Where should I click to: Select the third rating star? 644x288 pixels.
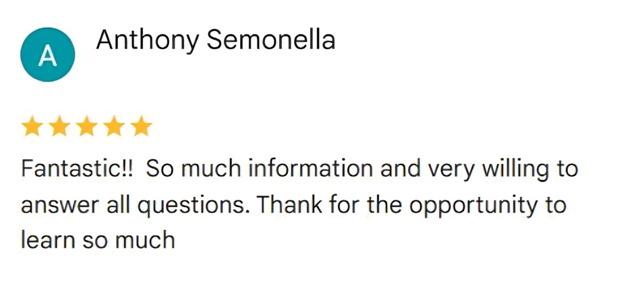coord(86,127)
